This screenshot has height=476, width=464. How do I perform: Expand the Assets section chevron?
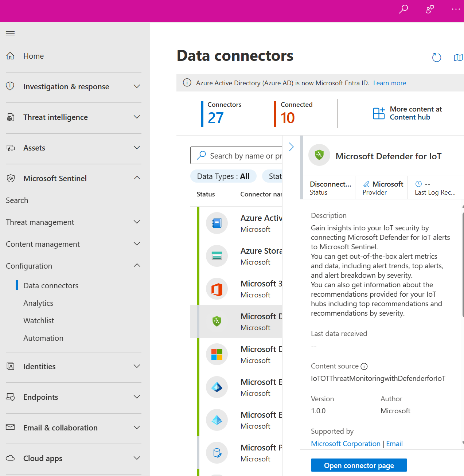[137, 148]
